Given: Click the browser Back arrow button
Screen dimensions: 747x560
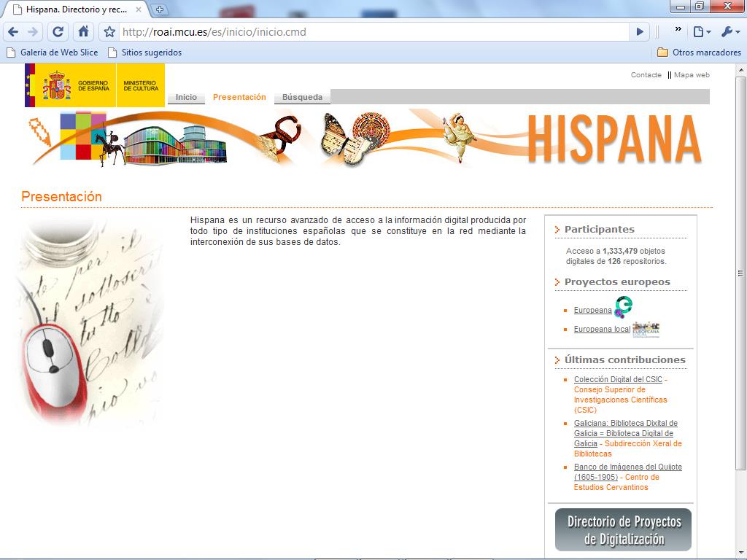Looking at the screenshot, I should click(13, 32).
